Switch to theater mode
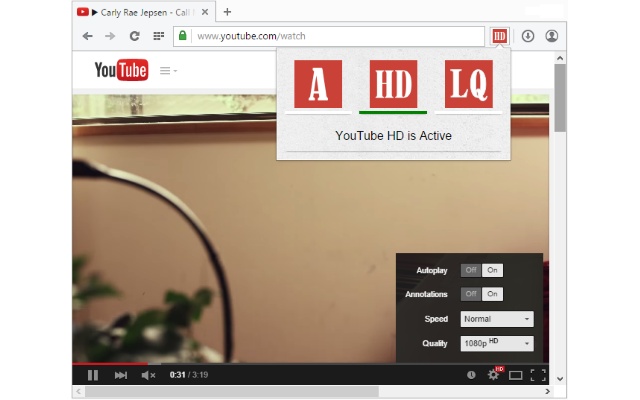The image size is (640, 400). 516,375
